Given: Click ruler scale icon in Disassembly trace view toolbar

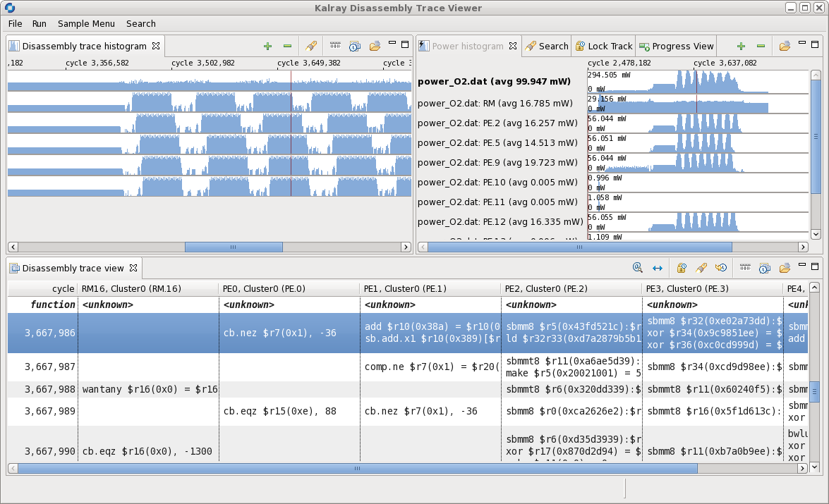Looking at the screenshot, I should (x=745, y=268).
